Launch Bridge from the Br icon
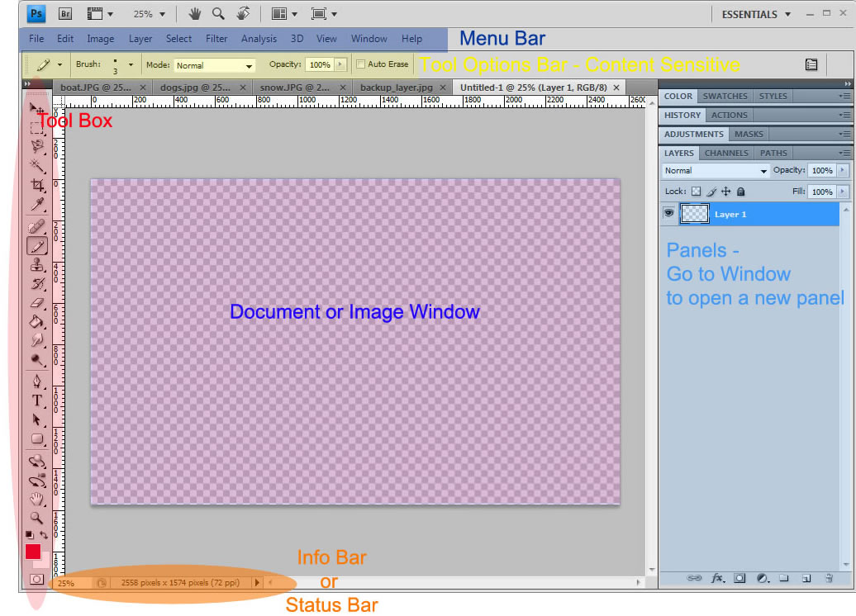856x616 pixels. click(65, 14)
